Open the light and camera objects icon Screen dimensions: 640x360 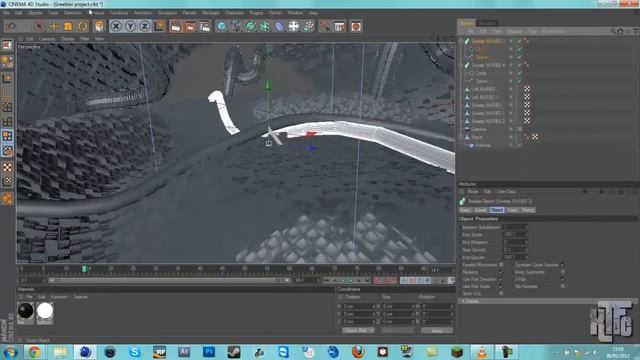tap(309, 27)
